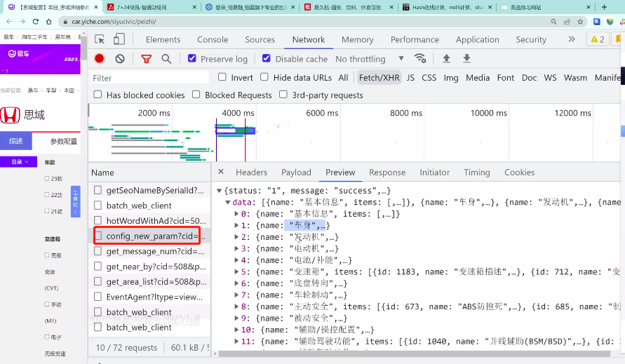Click the browser address bar URL

coord(114,22)
